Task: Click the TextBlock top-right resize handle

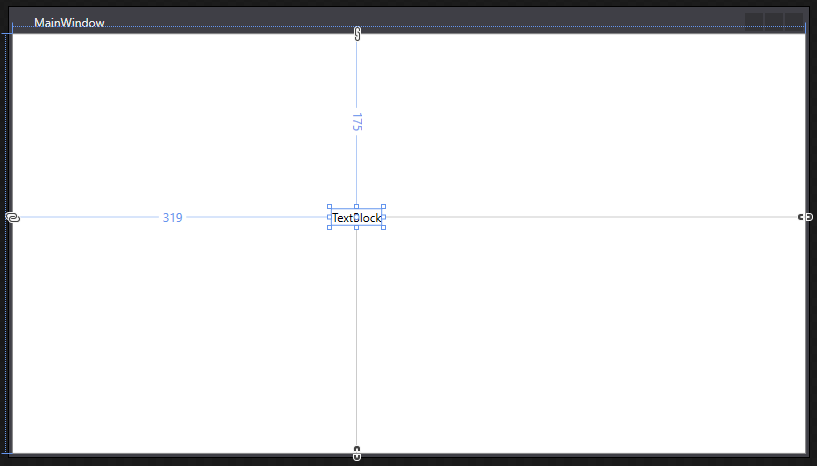Action: point(383,207)
